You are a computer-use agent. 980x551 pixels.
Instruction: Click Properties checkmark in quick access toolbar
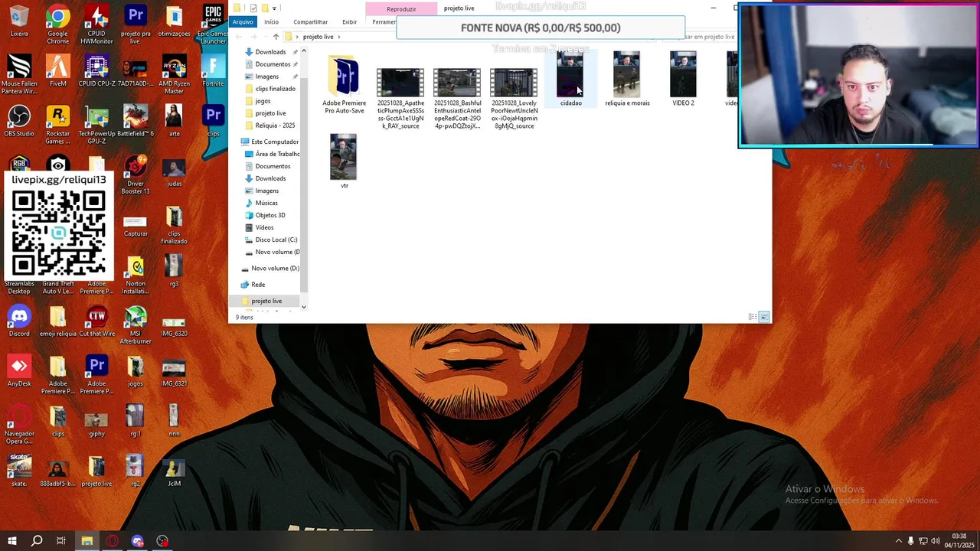253,8
